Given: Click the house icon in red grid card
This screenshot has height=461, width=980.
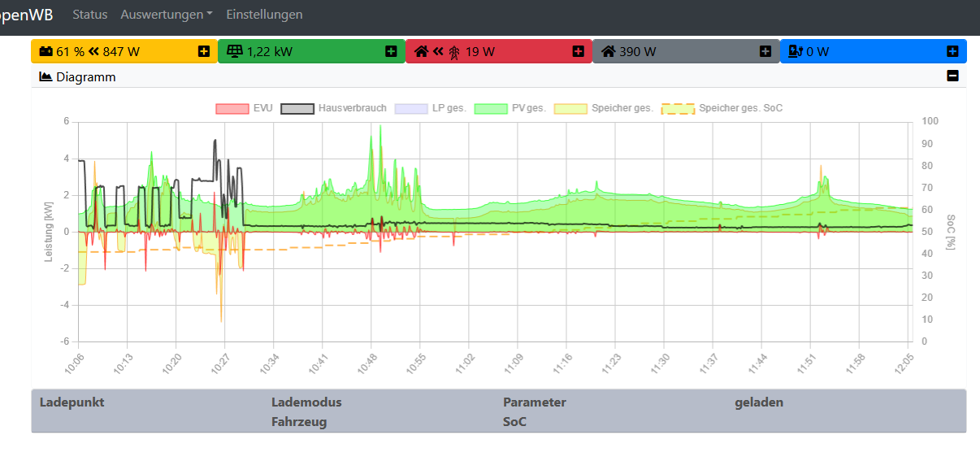Looking at the screenshot, I should tap(421, 51).
